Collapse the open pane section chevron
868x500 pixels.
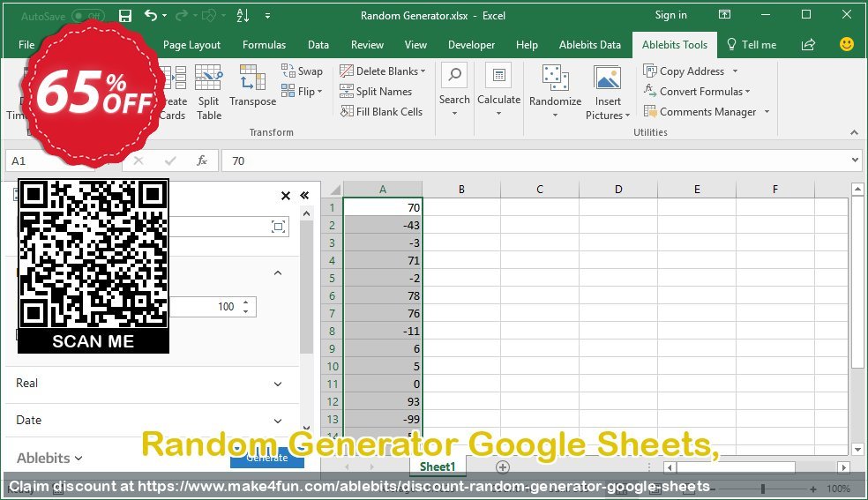tap(278, 272)
